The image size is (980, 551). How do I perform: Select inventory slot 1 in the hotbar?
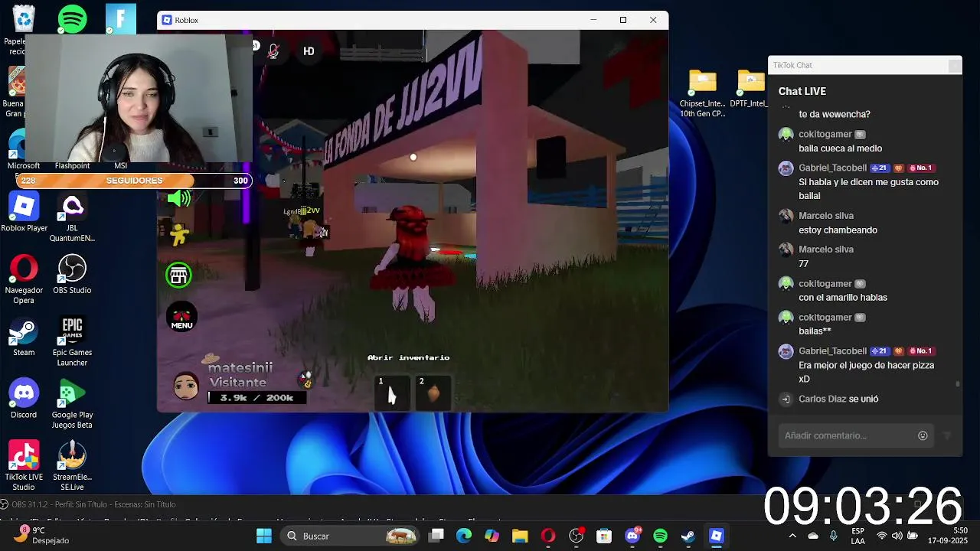(391, 392)
